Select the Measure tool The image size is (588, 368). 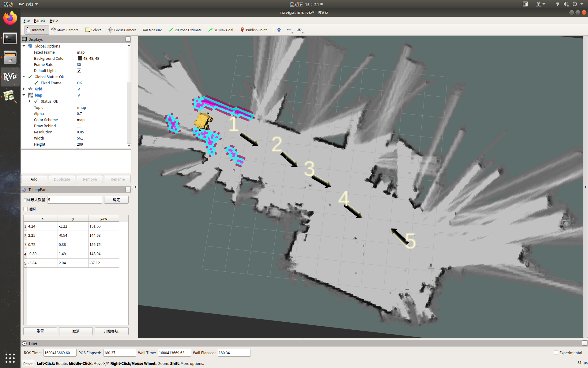coord(152,30)
